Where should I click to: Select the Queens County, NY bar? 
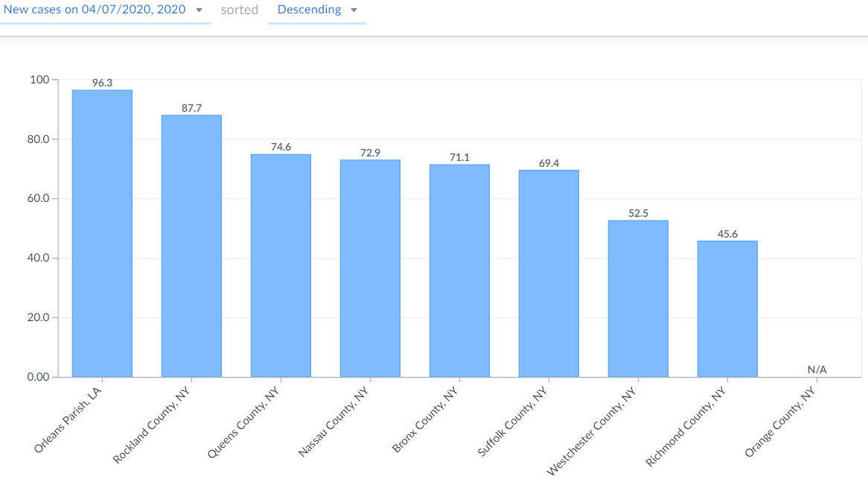coord(281,265)
